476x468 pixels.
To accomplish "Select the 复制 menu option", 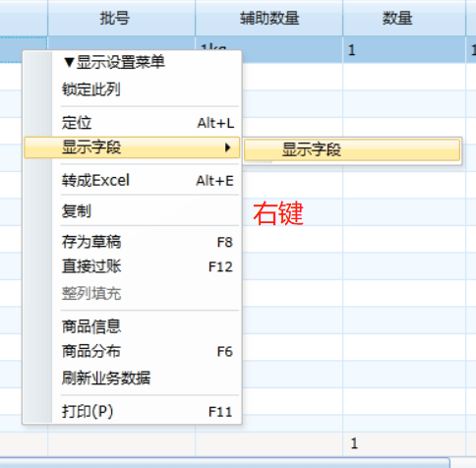I will [132, 211].
